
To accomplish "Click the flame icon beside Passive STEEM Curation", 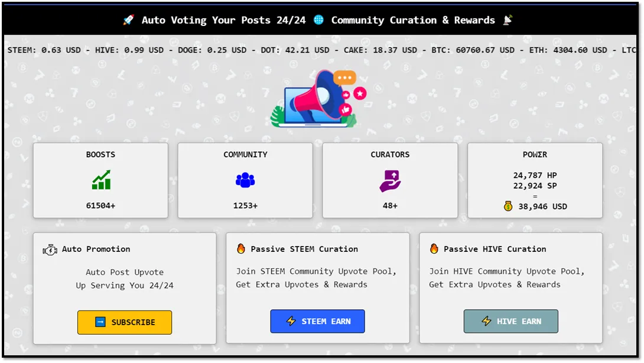I will 241,248.
